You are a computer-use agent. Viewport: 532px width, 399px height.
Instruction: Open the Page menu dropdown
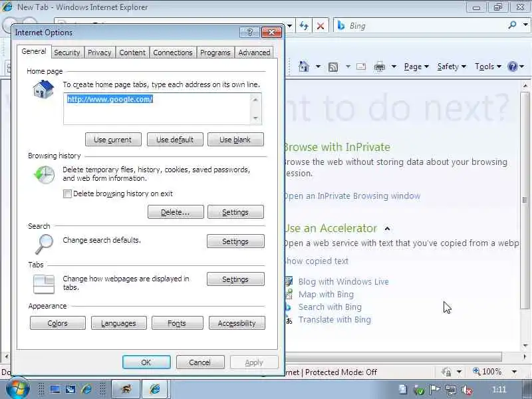coord(416,66)
